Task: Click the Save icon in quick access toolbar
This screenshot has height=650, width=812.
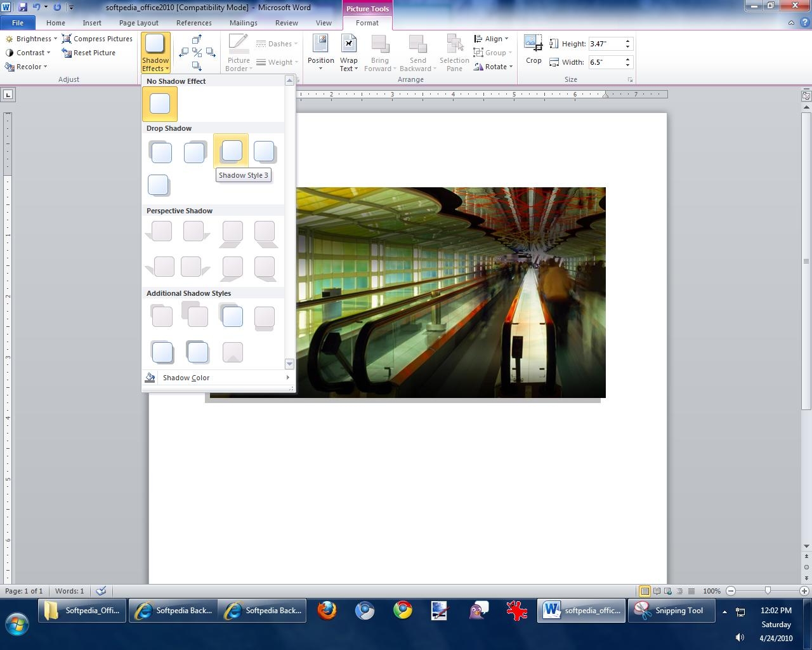Action: 23,7
